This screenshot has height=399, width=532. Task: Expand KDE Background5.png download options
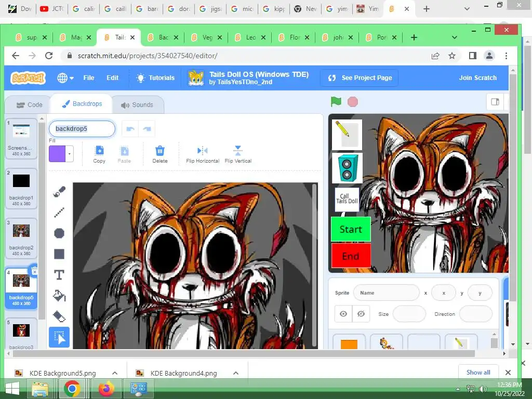(x=115, y=373)
